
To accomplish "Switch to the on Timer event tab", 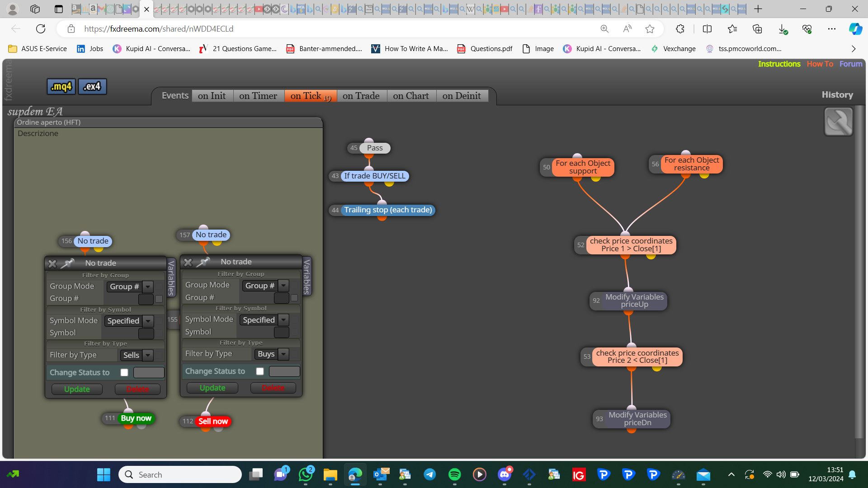I will tap(258, 96).
